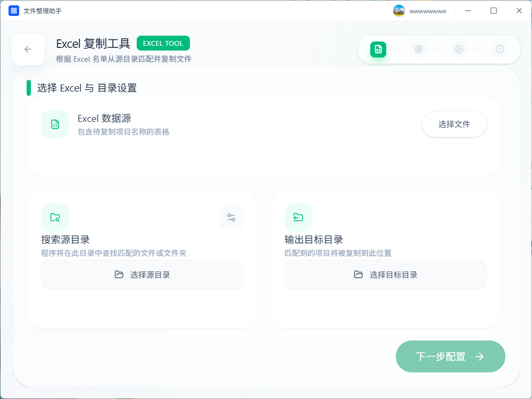Click the green Excel file icon beside Excel 数据源
Screen dimensions: 532x399
tap(55, 124)
